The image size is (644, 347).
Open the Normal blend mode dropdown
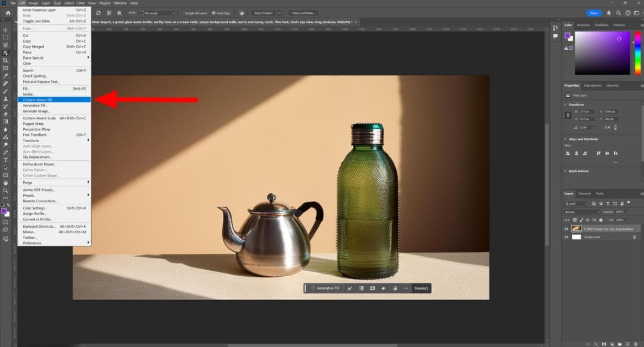coord(582,212)
